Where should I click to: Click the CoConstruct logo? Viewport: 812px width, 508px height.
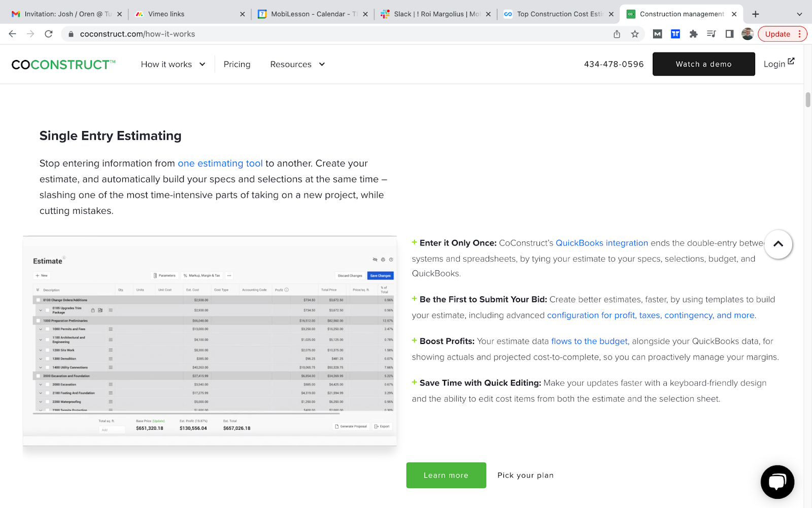click(63, 65)
